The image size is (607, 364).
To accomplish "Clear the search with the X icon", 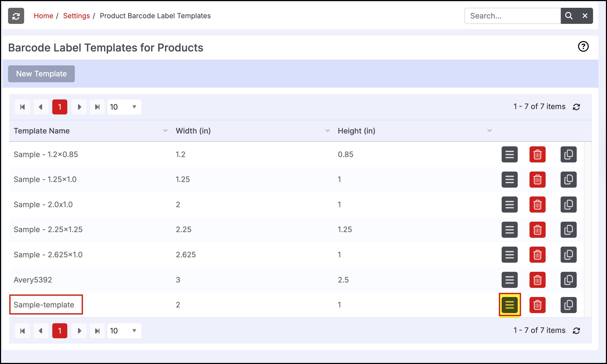I will tap(585, 16).
